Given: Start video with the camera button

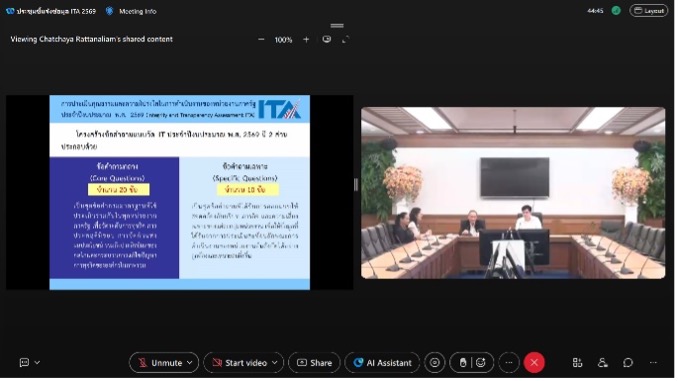Looking at the screenshot, I should [241, 364].
